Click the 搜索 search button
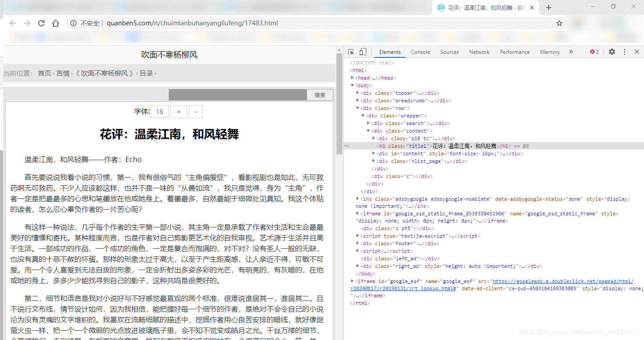Image resolution: width=644 pixels, height=340 pixels. click(320, 95)
